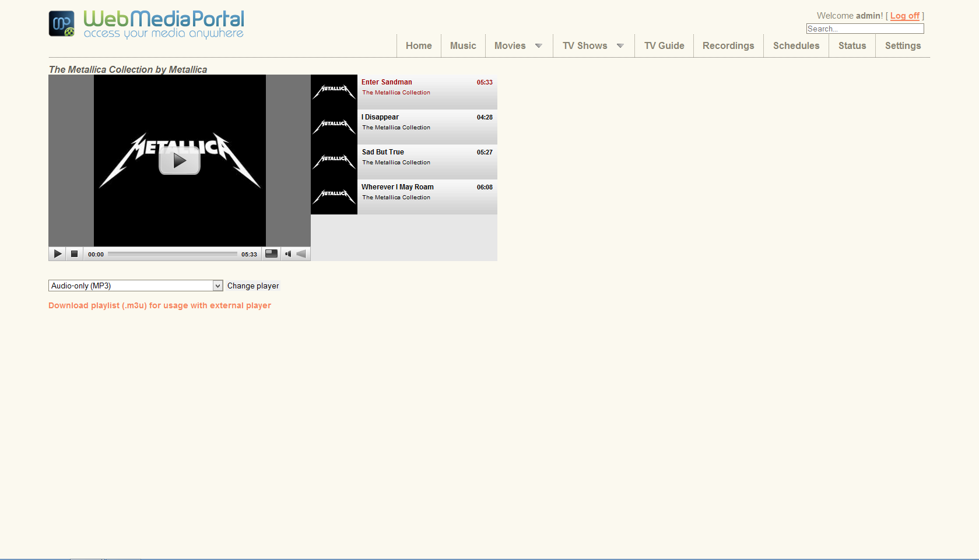
Task: Download the .m3u playlist link
Action: 160,305
